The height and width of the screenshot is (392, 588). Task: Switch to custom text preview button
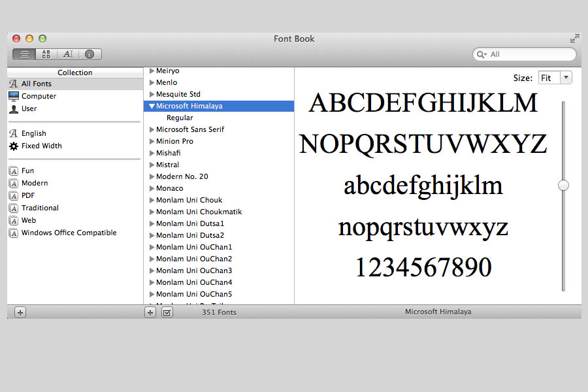tap(68, 54)
